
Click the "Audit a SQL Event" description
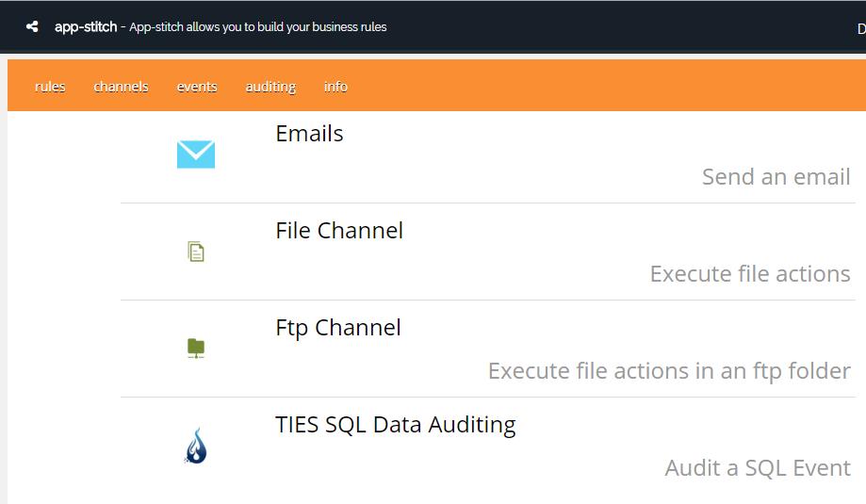coord(758,468)
